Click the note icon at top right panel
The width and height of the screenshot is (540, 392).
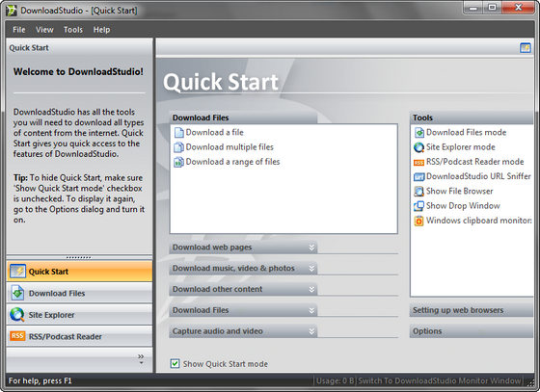point(526,47)
